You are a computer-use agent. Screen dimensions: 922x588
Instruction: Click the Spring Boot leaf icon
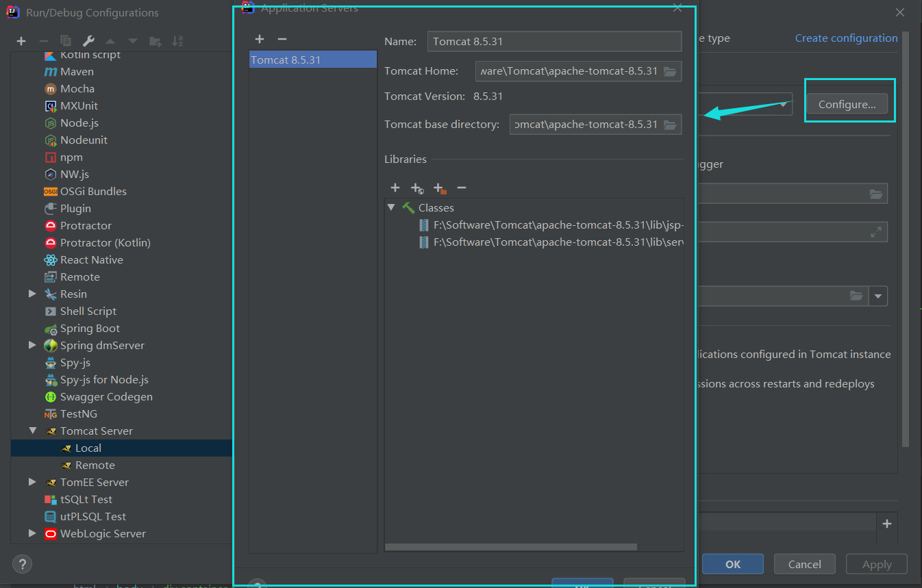tap(51, 329)
